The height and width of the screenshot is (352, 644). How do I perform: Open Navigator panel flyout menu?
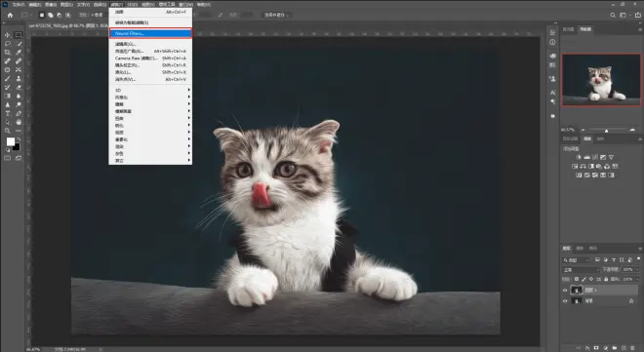(640, 29)
